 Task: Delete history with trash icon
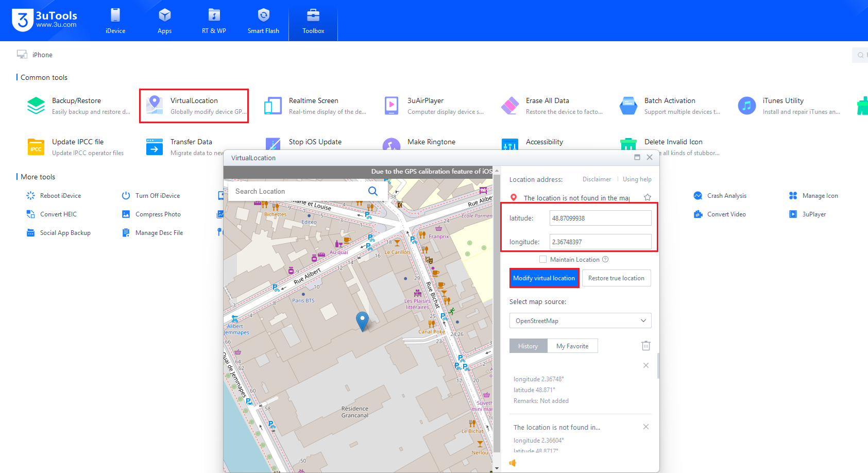pos(645,346)
